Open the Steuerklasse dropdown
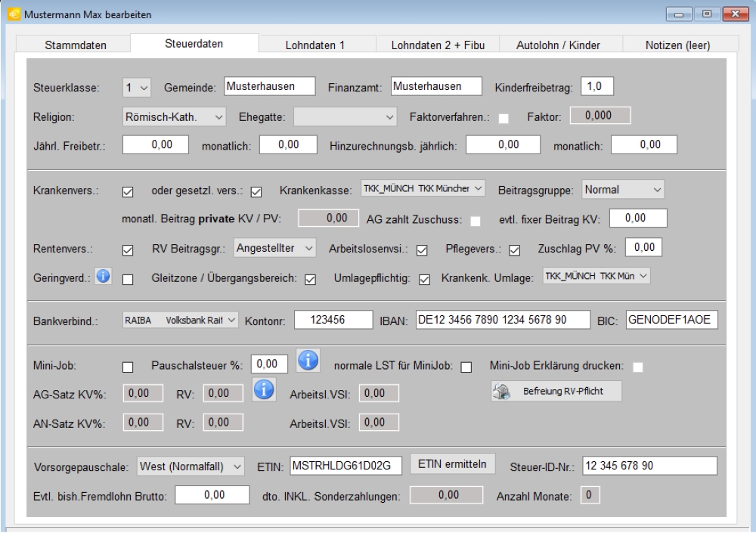This screenshot has width=756, height=533. 137,87
